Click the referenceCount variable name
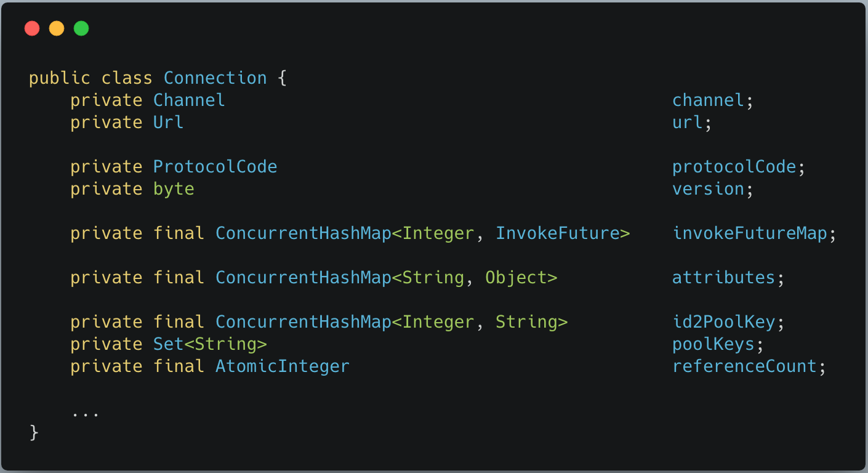Screen dimensions: 868x473 pyautogui.click(x=744, y=366)
